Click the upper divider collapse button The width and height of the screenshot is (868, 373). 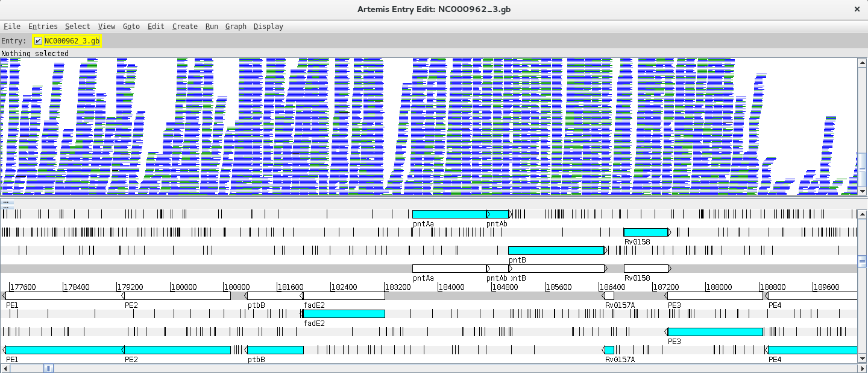5,202
